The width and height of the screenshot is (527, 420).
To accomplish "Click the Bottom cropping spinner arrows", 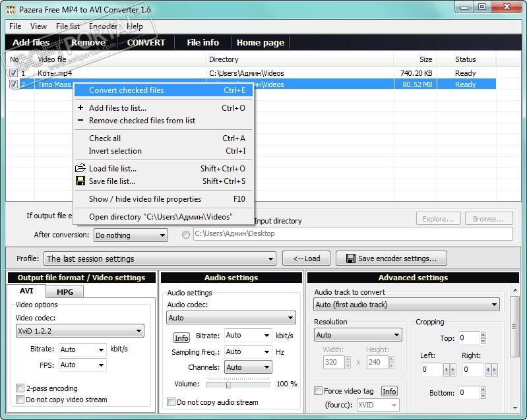I will click(x=483, y=392).
